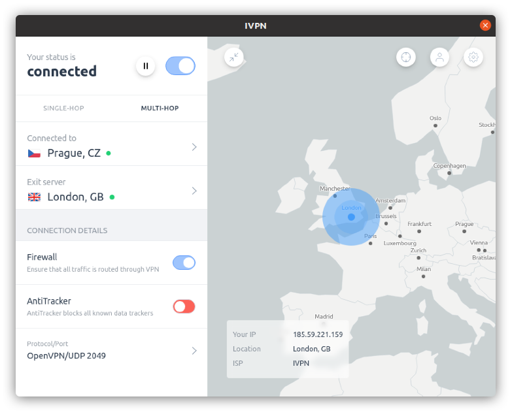Pause the VPN connection
Viewport: 512px width, 420px height.
[145, 66]
